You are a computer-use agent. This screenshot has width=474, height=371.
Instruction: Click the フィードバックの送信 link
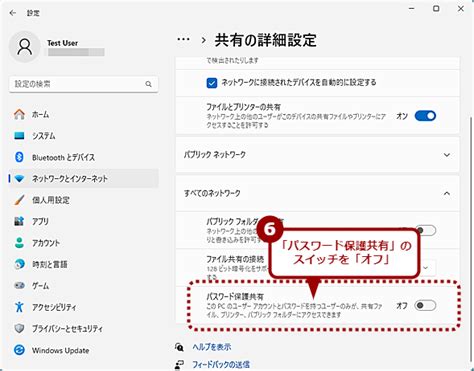[x=221, y=364]
